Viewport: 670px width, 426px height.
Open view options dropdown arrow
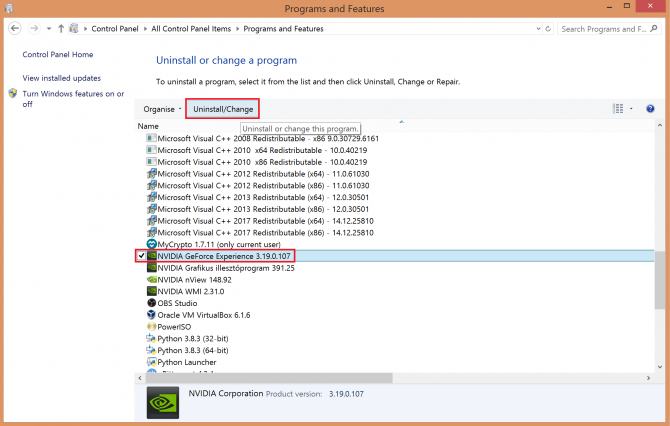[x=631, y=109]
